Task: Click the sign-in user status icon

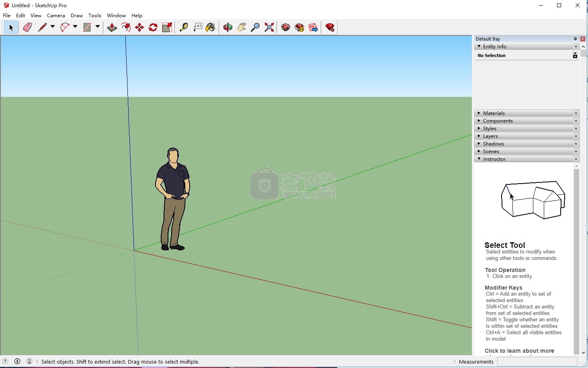Action: point(29,361)
